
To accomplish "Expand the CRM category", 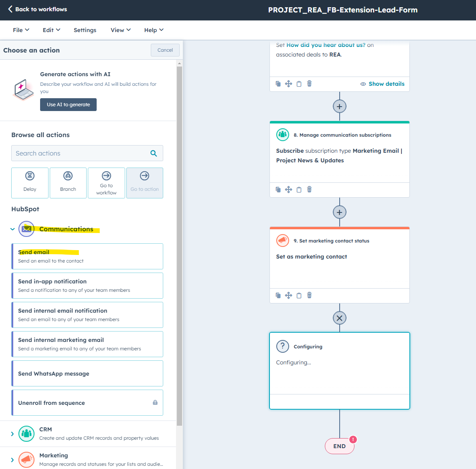I will click(12, 434).
